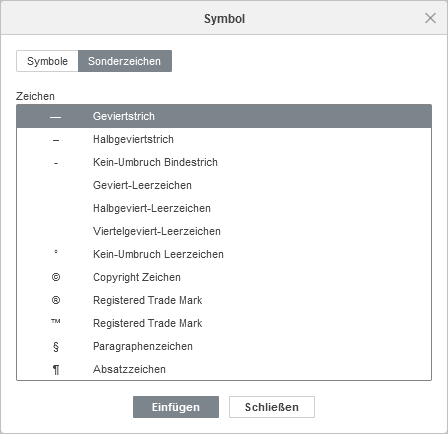Pick the degree-like non-breaking space symbol
Screen dimensions: 448x434
tap(56, 252)
